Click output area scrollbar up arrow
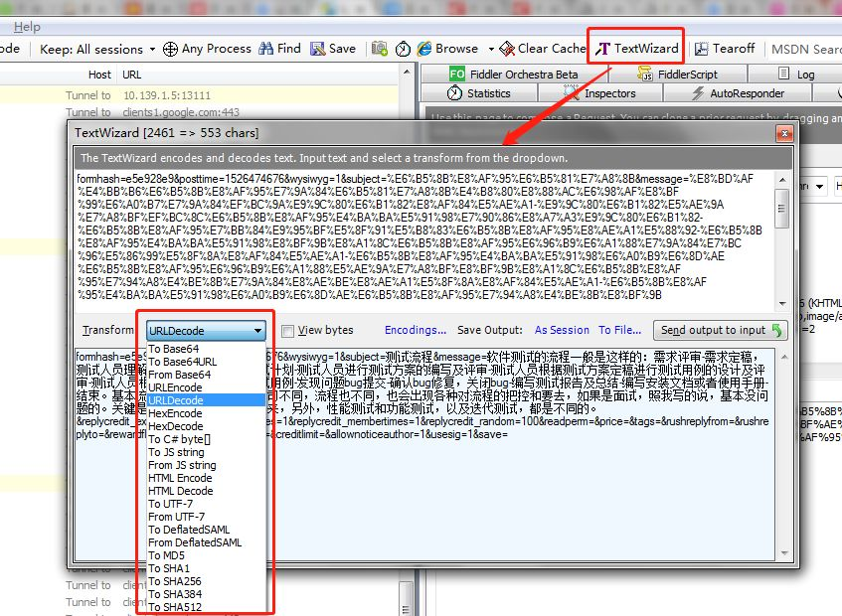842x616 pixels. pos(784,357)
